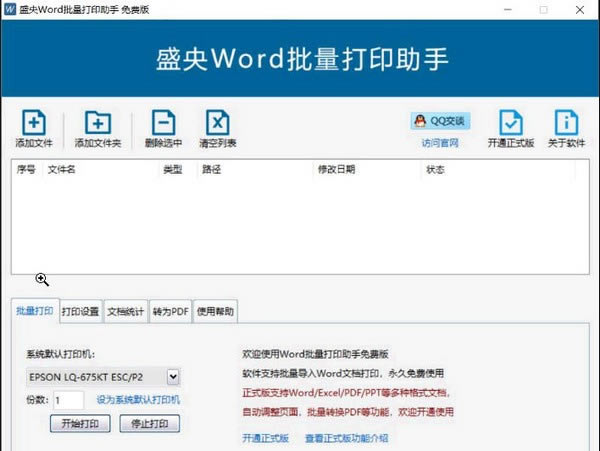600x451 pixels.
Task: Click the 修改日期 column header
Action: [x=336, y=169]
